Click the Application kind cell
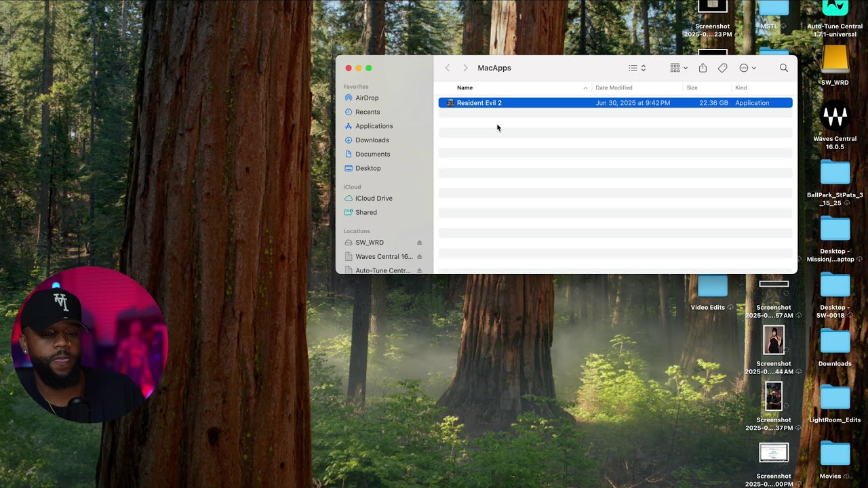 coord(752,103)
